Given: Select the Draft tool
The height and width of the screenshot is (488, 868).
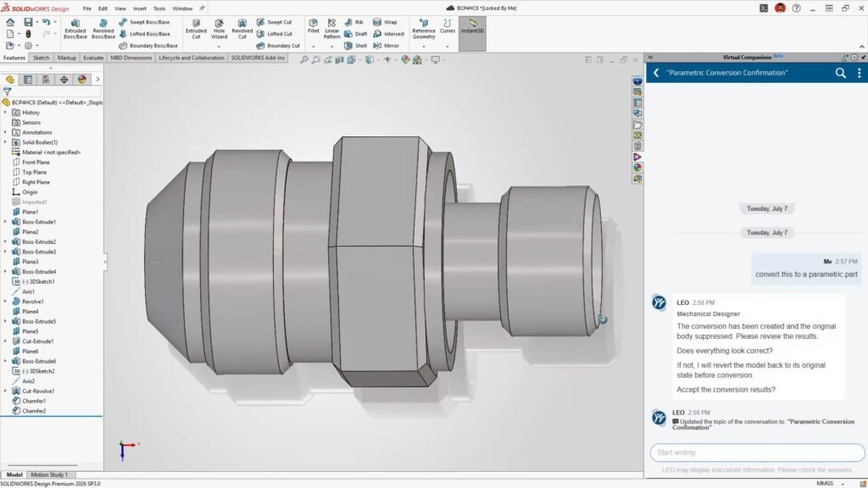Looking at the screenshot, I should coord(355,34).
